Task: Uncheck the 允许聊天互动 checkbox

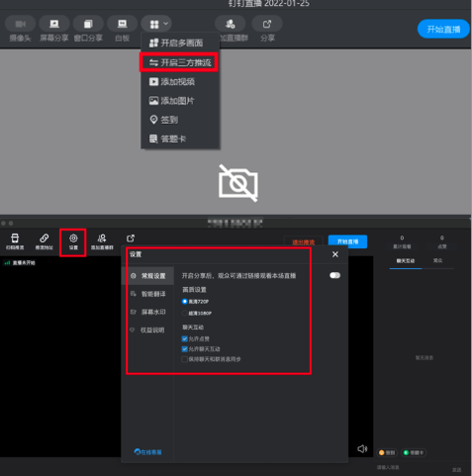Action: pyautogui.click(x=185, y=349)
